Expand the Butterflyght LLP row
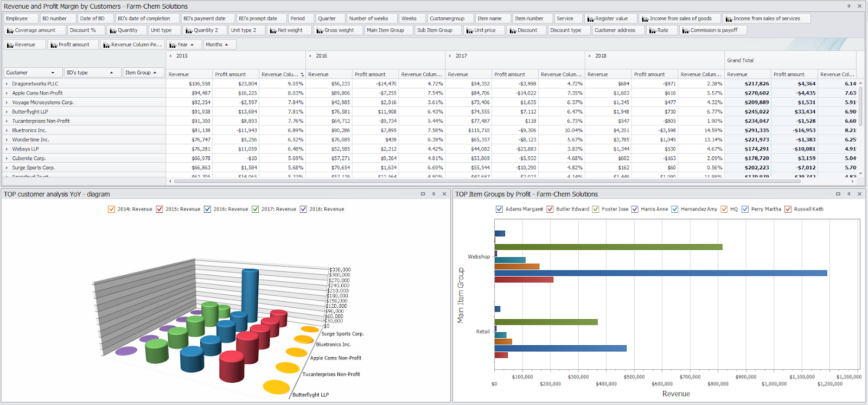868x405 pixels. pyautogui.click(x=7, y=112)
